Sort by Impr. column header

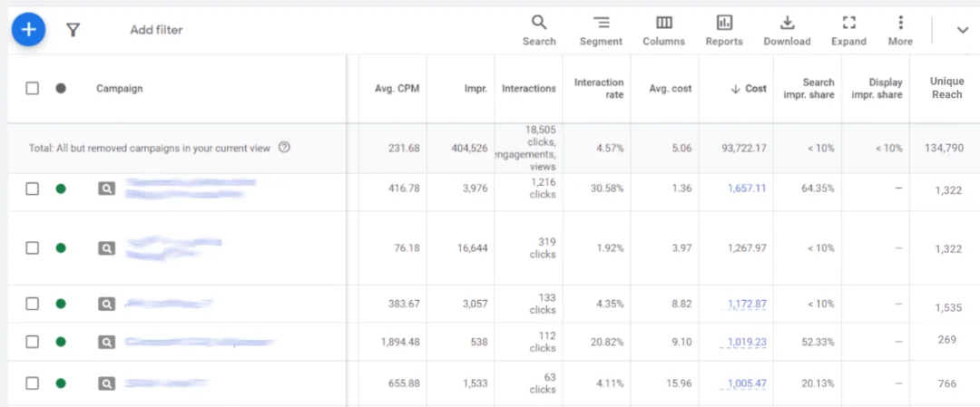(x=475, y=89)
